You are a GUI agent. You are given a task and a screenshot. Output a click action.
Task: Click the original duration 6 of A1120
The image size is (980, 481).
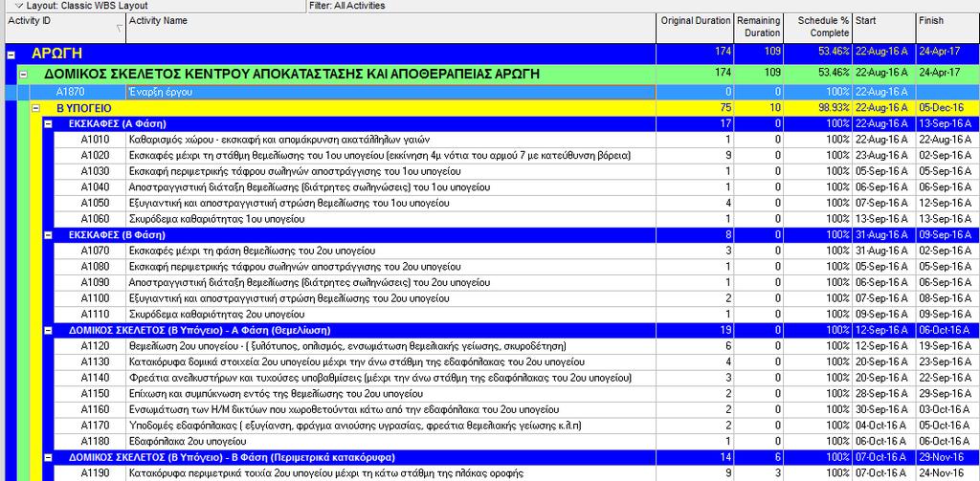[727, 346]
